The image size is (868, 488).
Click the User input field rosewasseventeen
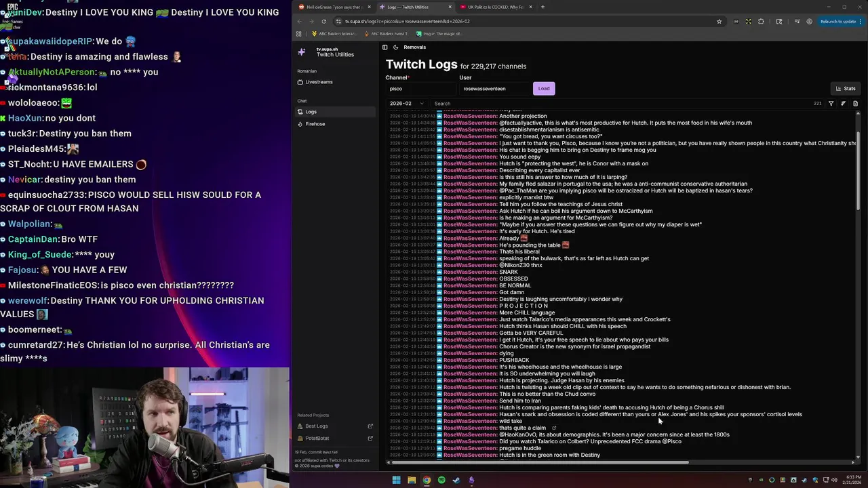point(494,89)
